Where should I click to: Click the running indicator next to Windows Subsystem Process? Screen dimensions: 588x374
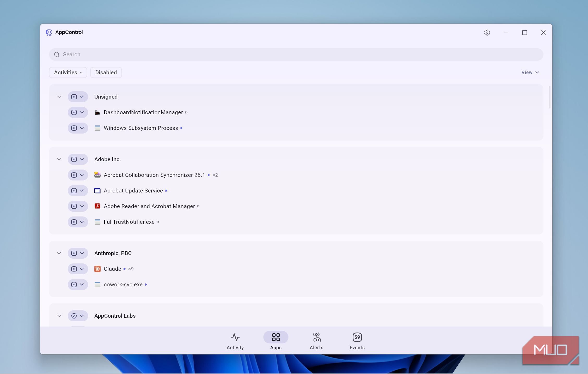pyautogui.click(x=182, y=128)
